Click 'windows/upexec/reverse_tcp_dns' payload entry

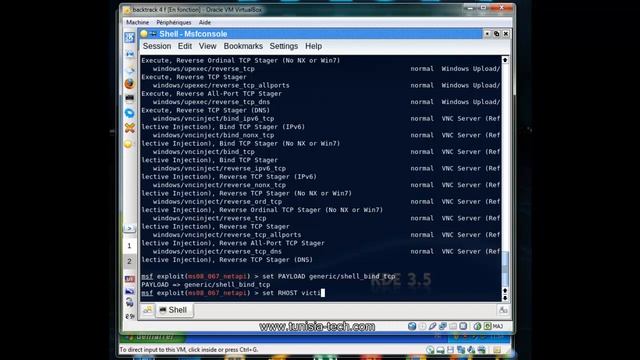click(x=211, y=102)
